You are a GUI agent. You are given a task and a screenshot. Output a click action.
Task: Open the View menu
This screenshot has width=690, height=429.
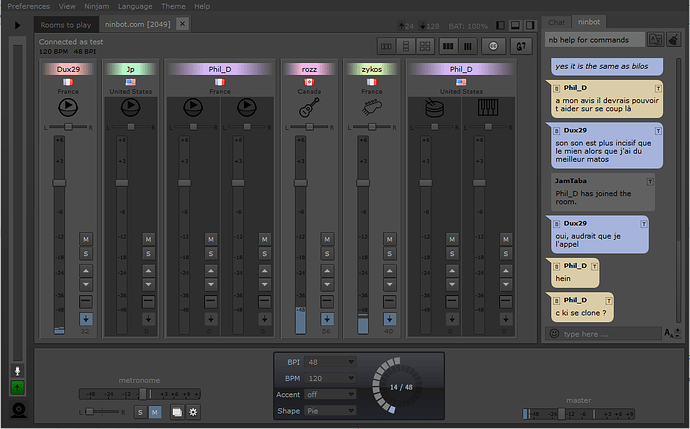coord(67,6)
